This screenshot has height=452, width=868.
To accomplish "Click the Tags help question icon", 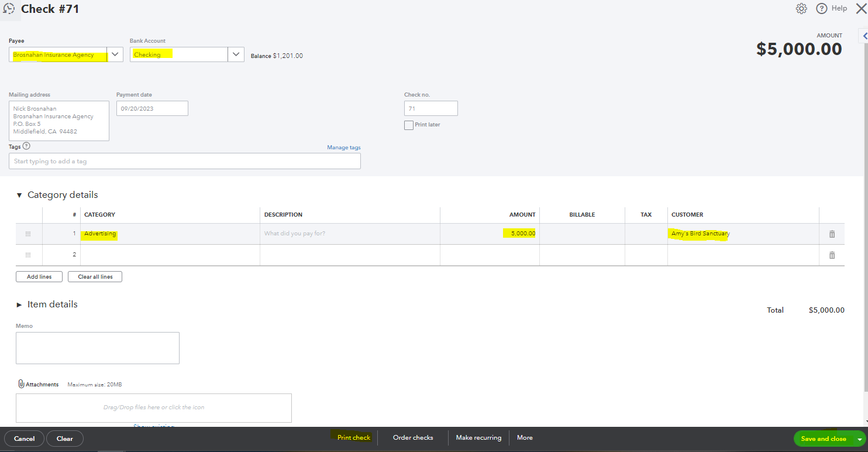I will click(26, 146).
